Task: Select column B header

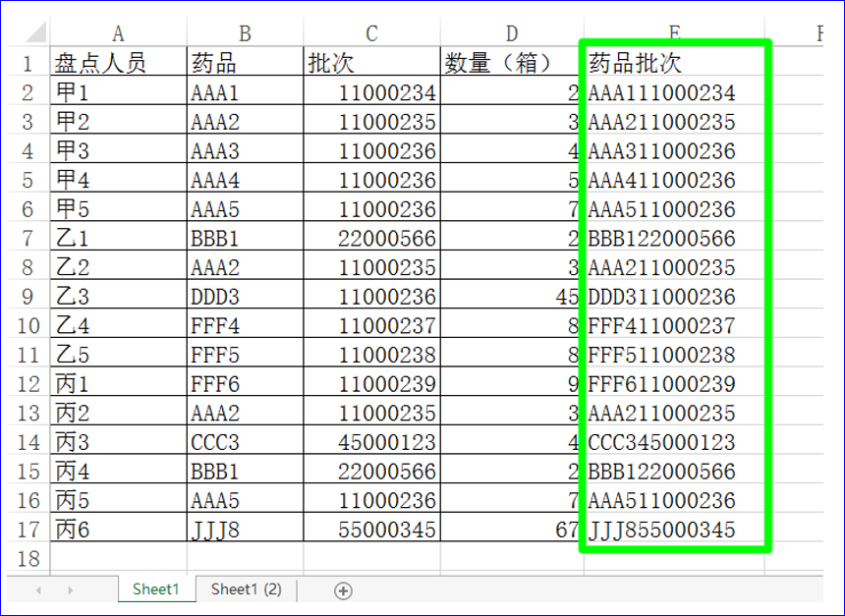Action: coord(246,33)
